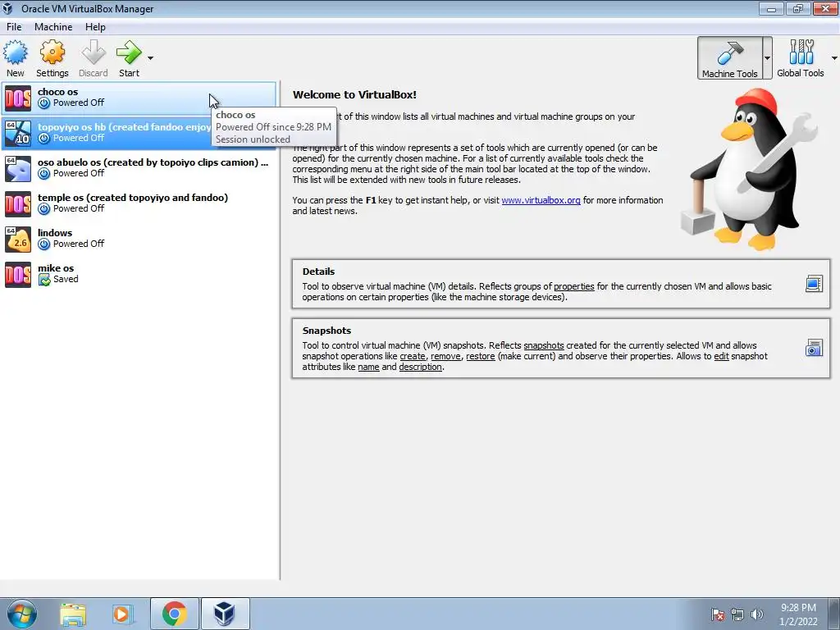This screenshot has height=630, width=840.
Task: Start the selected machine with green arrow
Action: point(129,52)
